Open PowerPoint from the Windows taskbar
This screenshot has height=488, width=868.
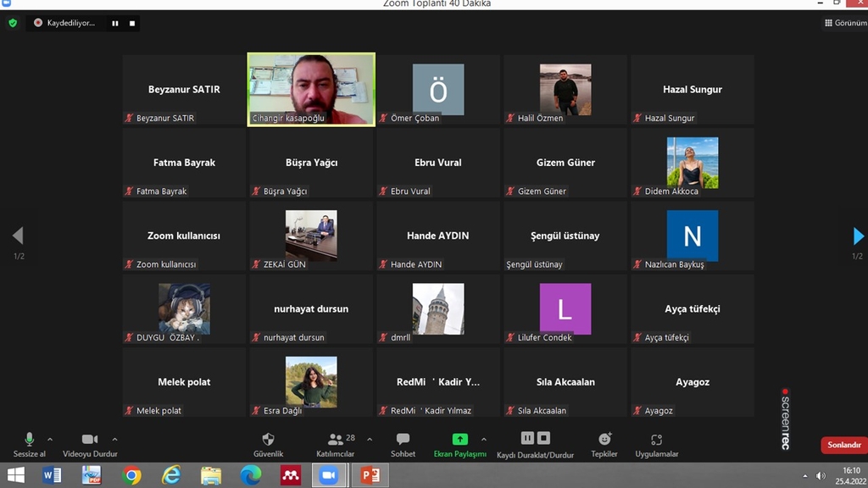370,475
